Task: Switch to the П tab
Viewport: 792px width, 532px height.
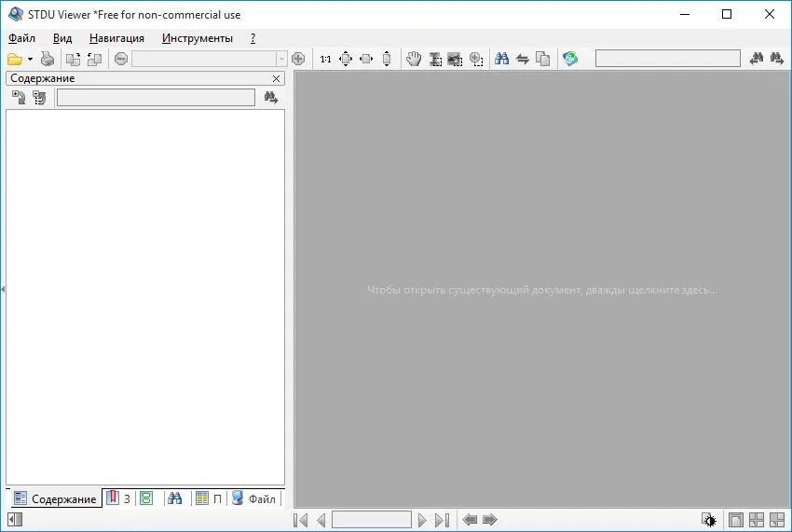Action: [x=209, y=498]
